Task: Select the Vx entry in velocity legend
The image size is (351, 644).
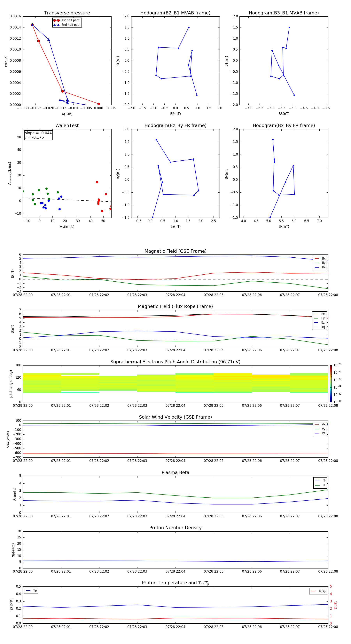Action: pos(320,424)
